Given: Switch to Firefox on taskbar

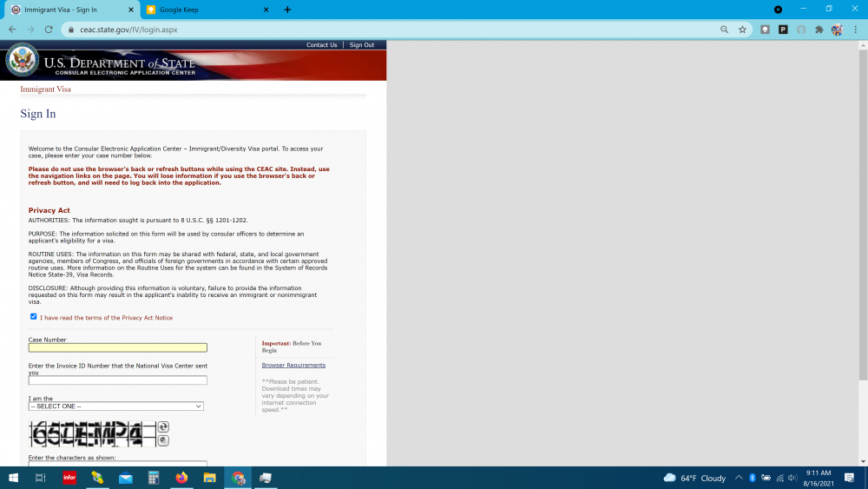Looking at the screenshot, I should click(x=181, y=478).
